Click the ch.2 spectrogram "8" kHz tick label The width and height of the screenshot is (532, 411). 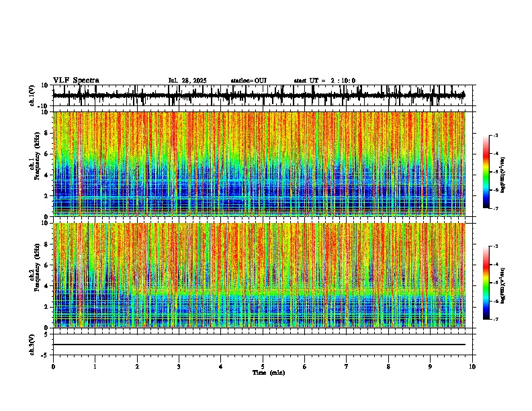(x=47, y=244)
